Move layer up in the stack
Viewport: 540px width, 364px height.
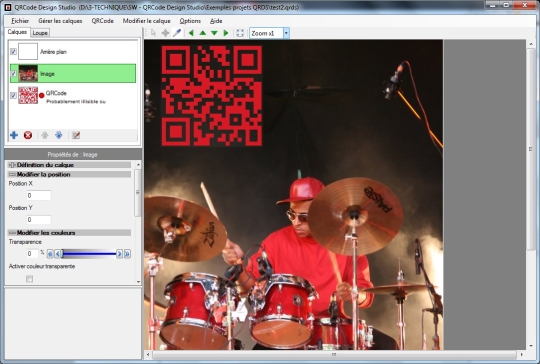[x=45, y=135]
